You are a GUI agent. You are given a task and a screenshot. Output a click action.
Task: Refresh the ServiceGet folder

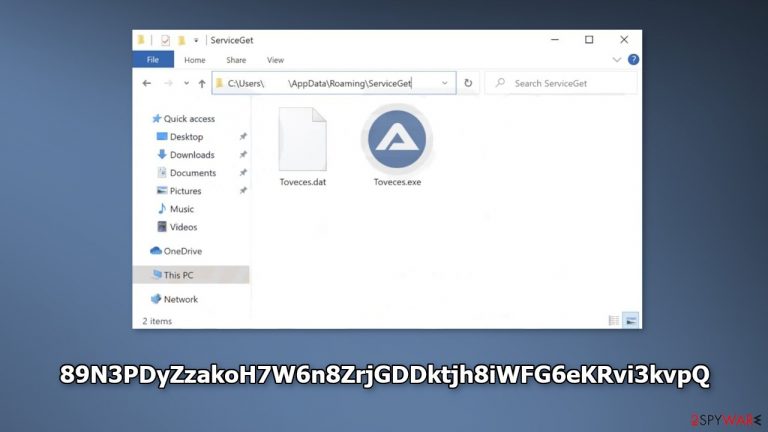468,83
